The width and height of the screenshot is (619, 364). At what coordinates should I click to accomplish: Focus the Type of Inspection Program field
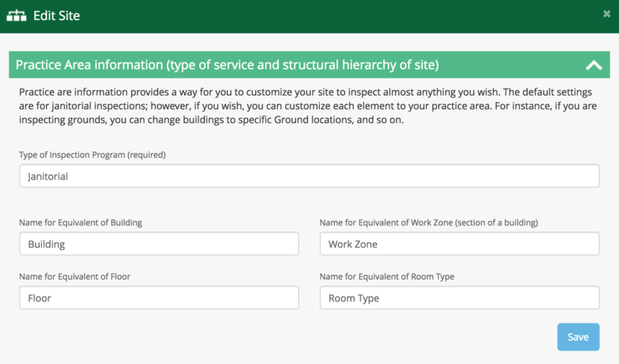point(309,176)
